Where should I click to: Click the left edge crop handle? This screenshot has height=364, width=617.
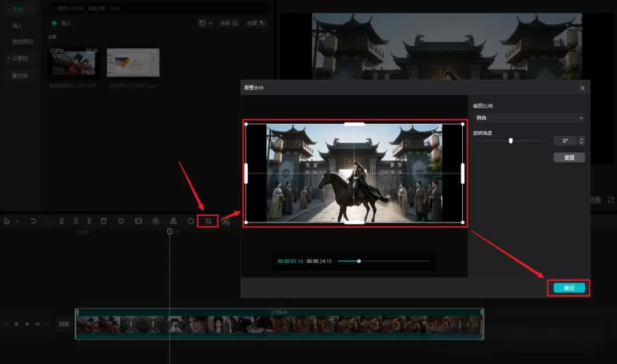[x=246, y=173]
